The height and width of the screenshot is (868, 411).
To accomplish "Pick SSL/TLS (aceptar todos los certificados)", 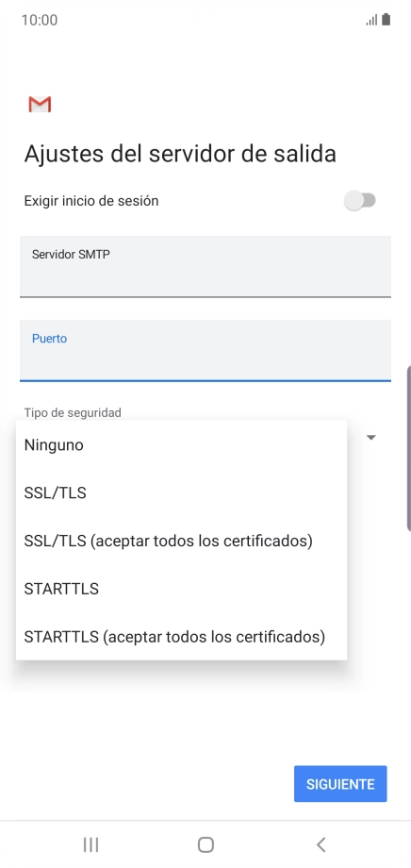I will tap(181, 541).
